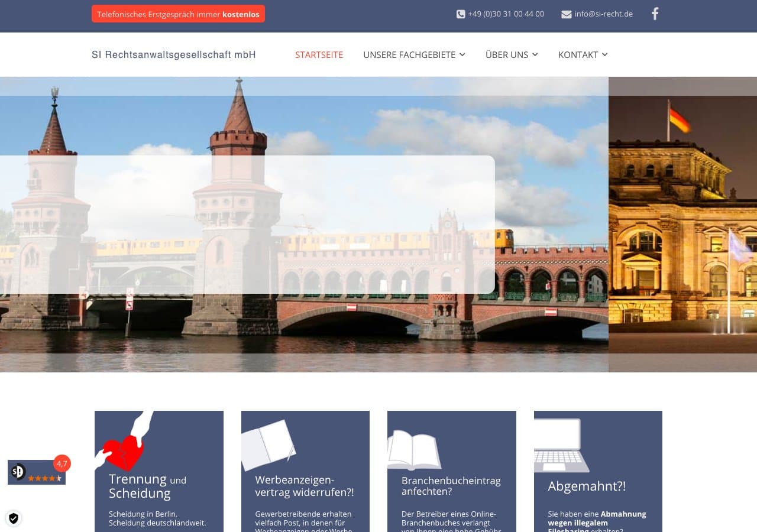Viewport: 757px width, 532px height.
Task: Click the open book directory icon
Action: click(414, 450)
